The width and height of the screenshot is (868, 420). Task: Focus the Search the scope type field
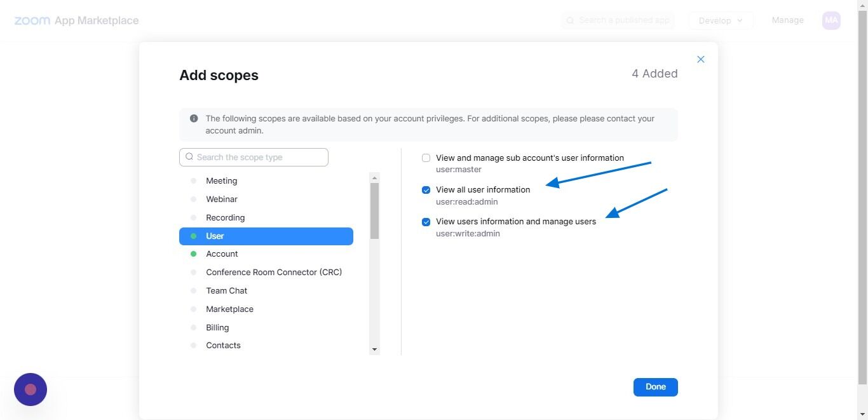click(254, 158)
